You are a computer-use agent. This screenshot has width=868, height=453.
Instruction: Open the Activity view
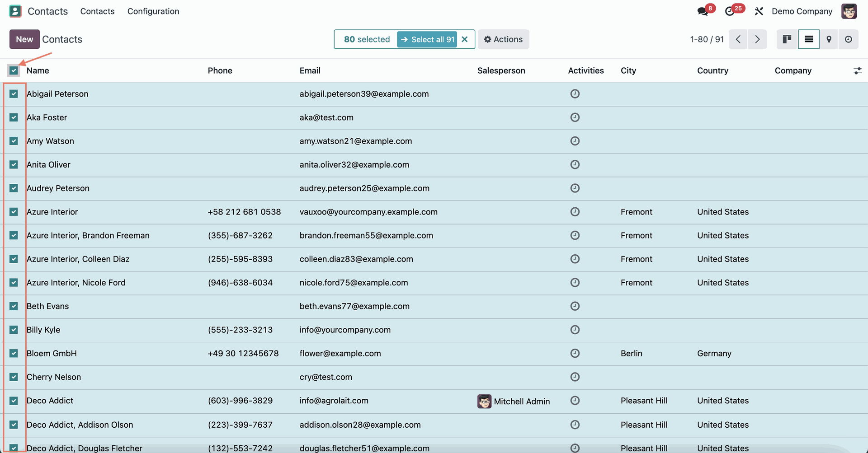[x=849, y=39]
